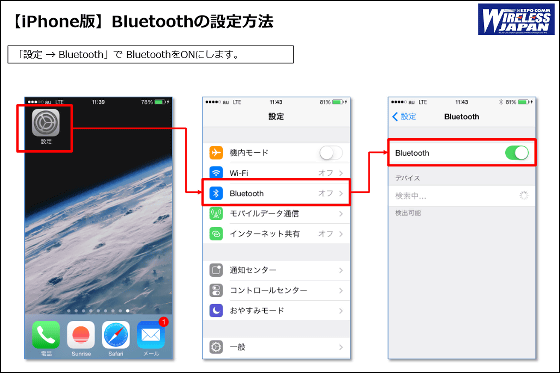
Task: Go back to 設定 from Bluetooth
Action: [x=404, y=116]
